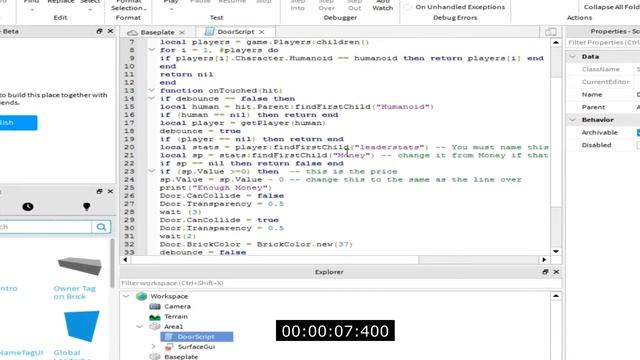Close the toolbox panel
Screen dimensions: 640x360
pyautogui.click(x=110, y=191)
